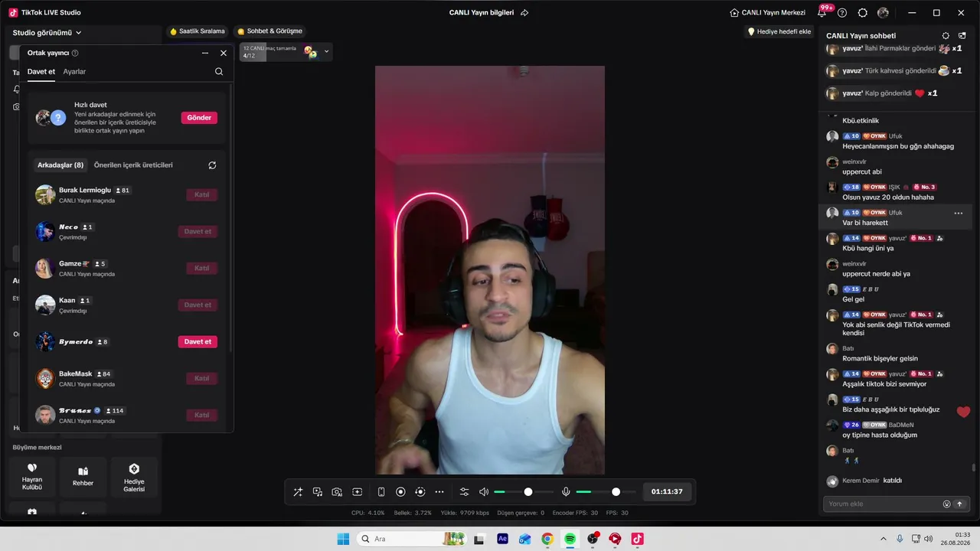
Task: Click the AI camera icon
Action: (x=337, y=492)
